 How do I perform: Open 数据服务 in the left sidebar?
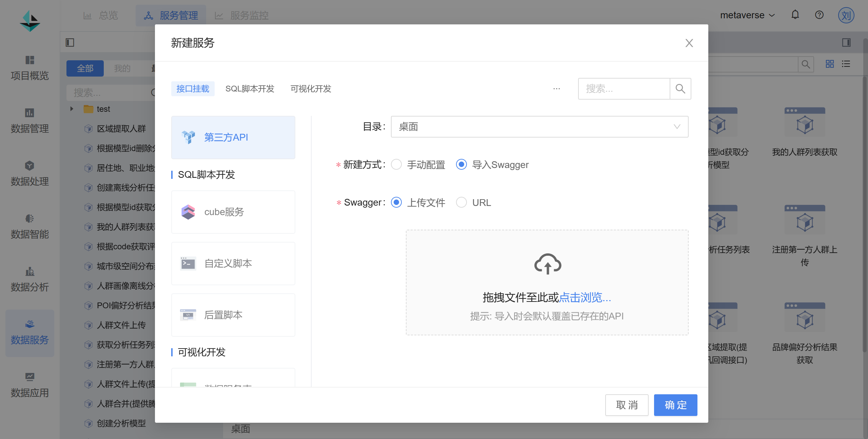[x=30, y=333]
